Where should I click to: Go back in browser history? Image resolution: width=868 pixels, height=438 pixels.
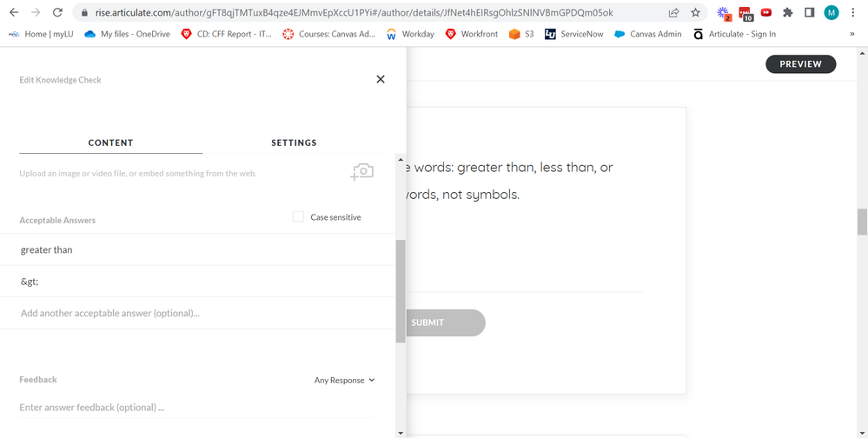pyautogui.click(x=14, y=12)
